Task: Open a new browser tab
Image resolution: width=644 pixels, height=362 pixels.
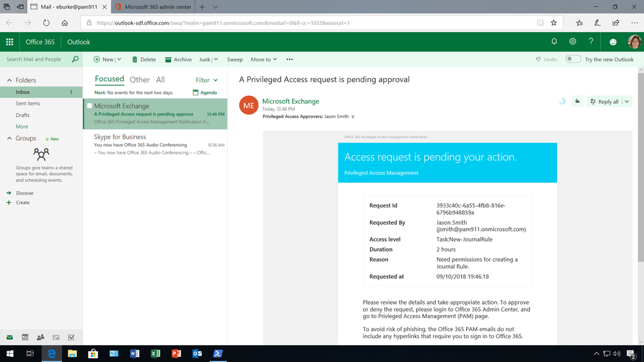Action: click(202, 7)
